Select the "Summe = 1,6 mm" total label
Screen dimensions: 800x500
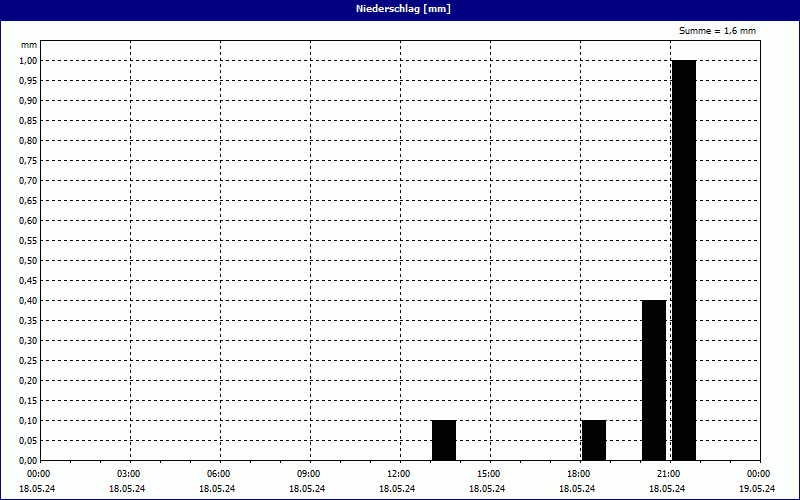[717, 31]
